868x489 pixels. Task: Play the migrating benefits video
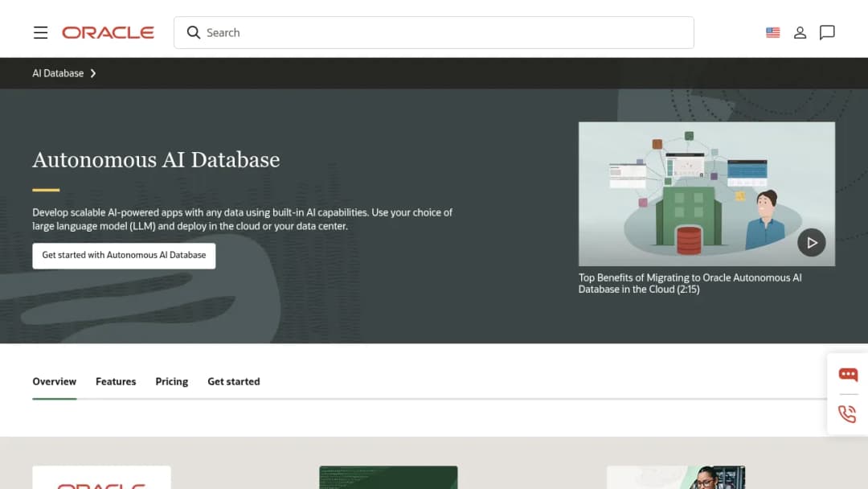point(812,243)
